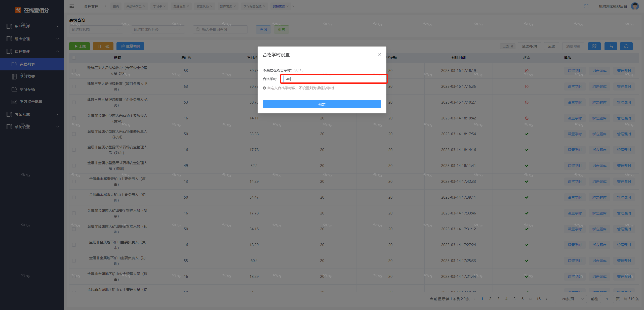Click the next page arrow

coord(547,299)
